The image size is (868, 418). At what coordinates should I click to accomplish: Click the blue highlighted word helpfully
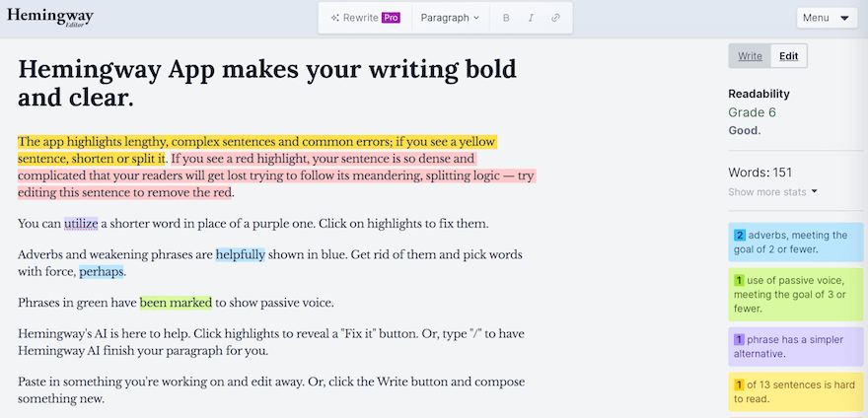coord(241,254)
